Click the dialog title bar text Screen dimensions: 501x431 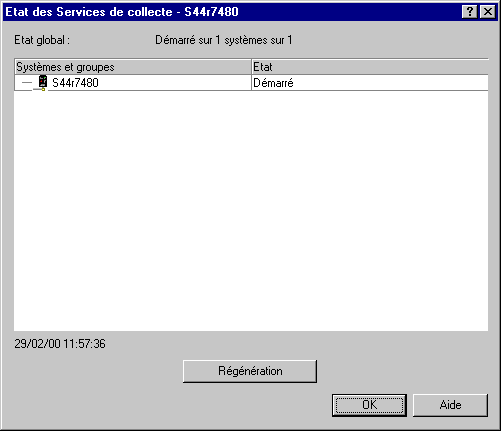coord(122,12)
